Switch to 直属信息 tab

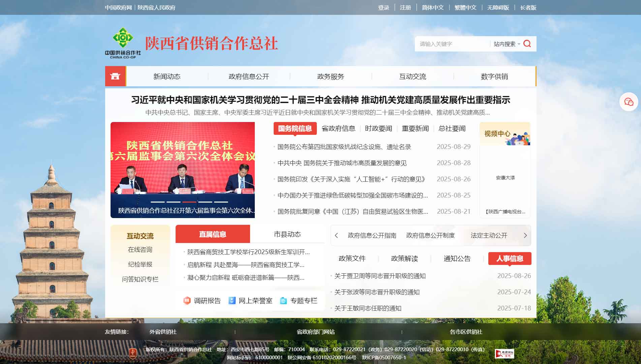213,234
